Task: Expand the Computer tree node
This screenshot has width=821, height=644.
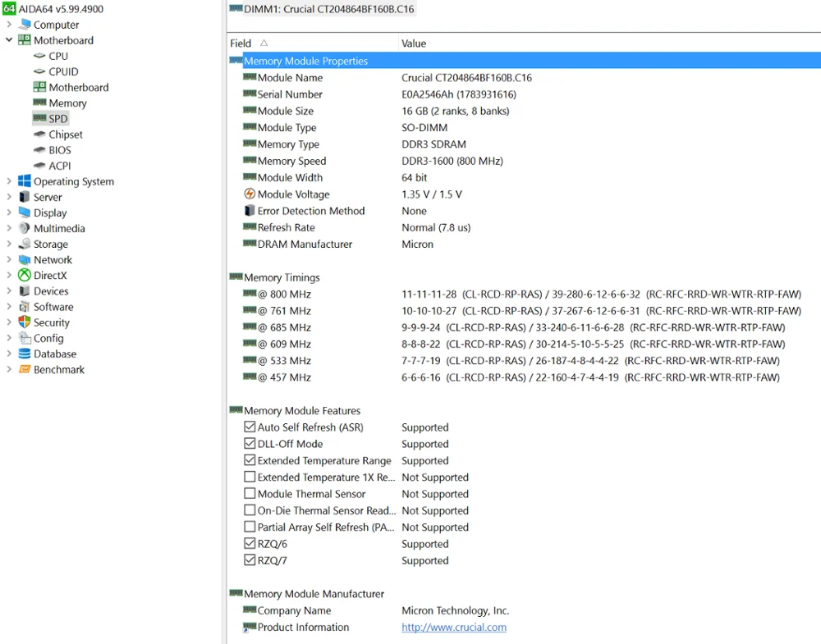Action: pos(9,24)
